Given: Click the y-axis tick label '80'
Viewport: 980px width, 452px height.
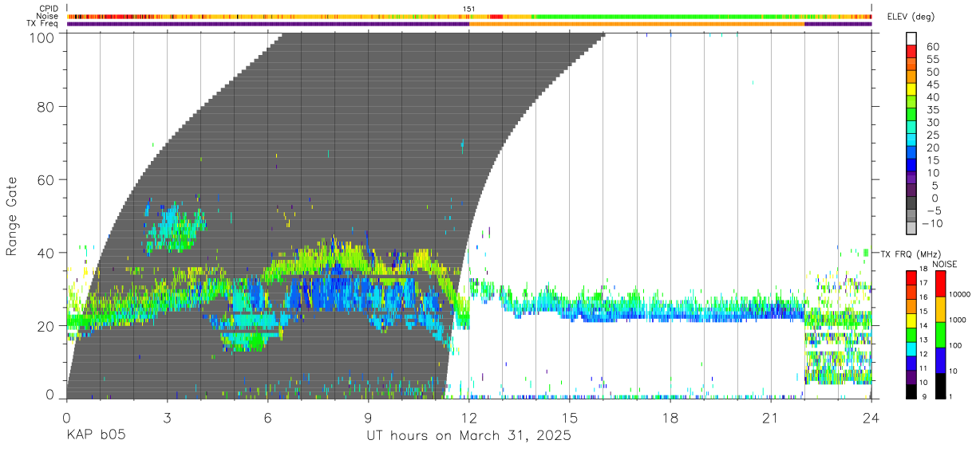Looking at the screenshot, I should tap(47, 106).
